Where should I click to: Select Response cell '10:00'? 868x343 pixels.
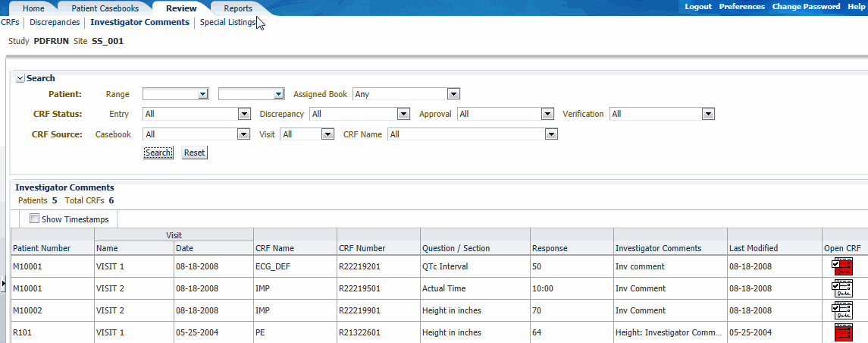[572, 288]
